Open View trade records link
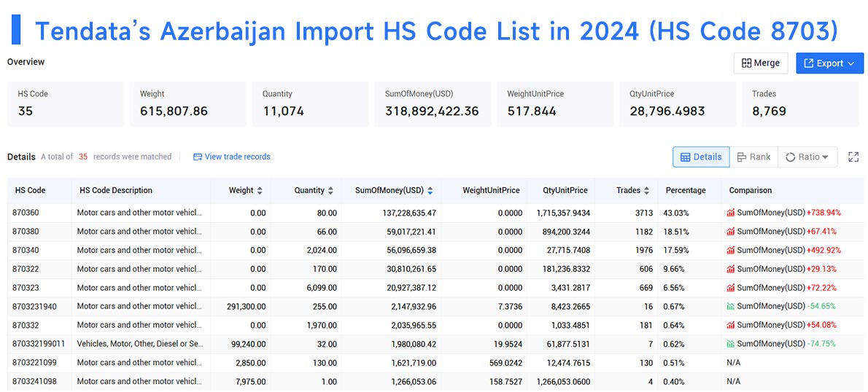The height and width of the screenshot is (392, 868). pos(231,157)
